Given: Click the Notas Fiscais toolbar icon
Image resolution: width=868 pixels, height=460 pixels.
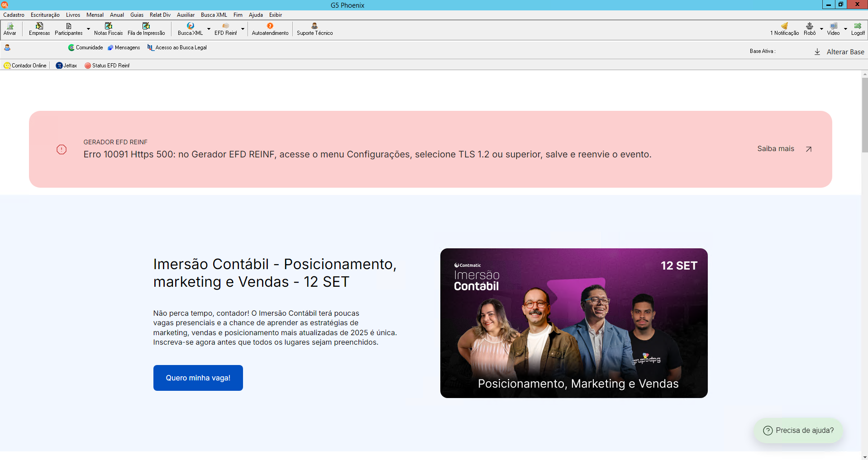Looking at the screenshot, I should [x=108, y=29].
